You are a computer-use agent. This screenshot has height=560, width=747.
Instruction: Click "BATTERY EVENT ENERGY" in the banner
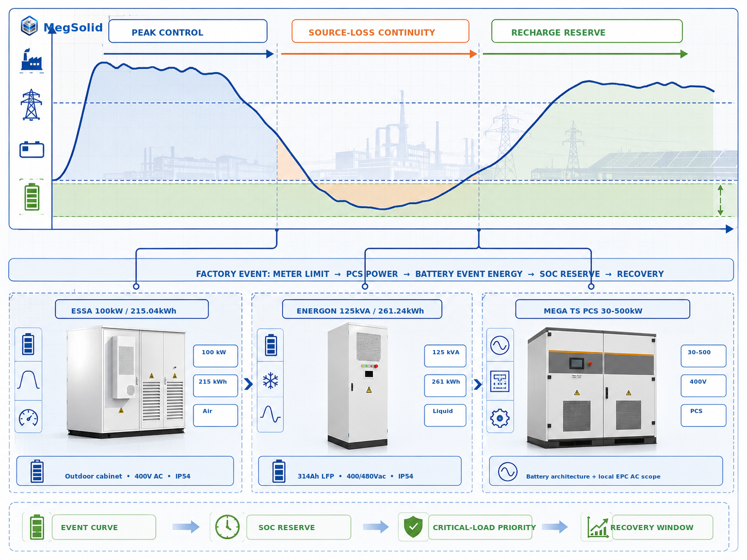[469, 274]
